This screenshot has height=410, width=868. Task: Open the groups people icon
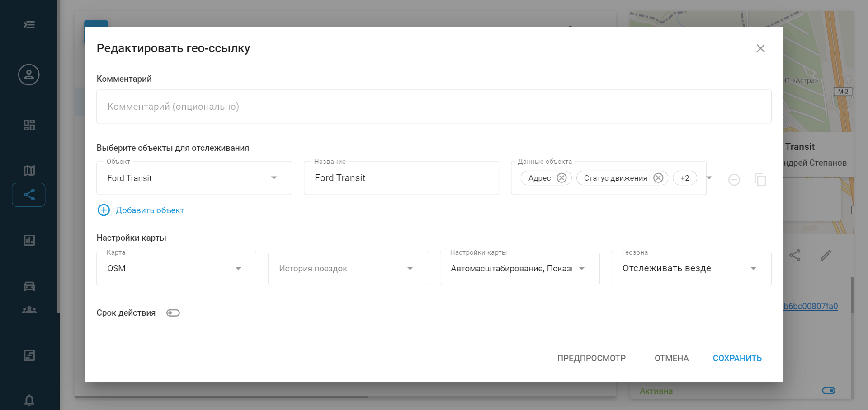[x=29, y=310]
